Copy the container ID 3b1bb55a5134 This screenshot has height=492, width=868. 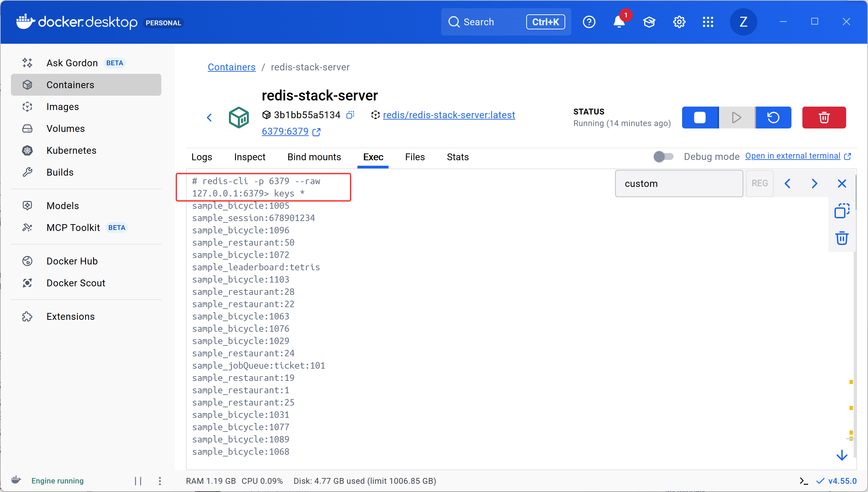pos(350,115)
